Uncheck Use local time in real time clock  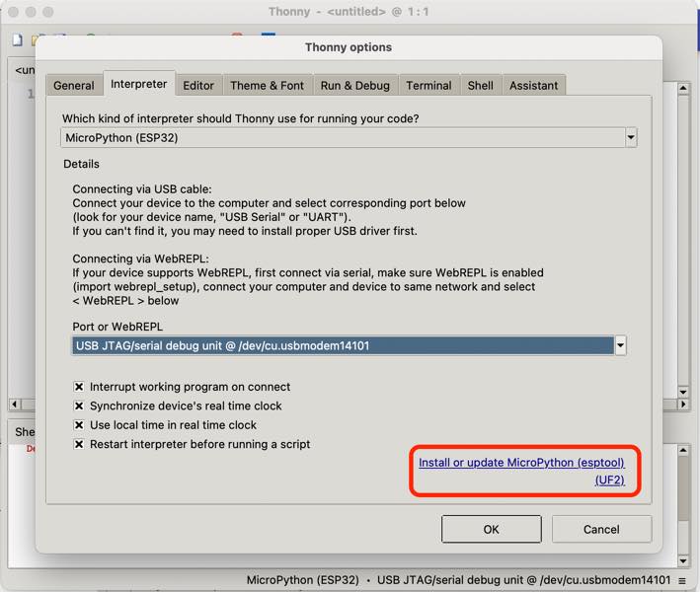click(79, 425)
